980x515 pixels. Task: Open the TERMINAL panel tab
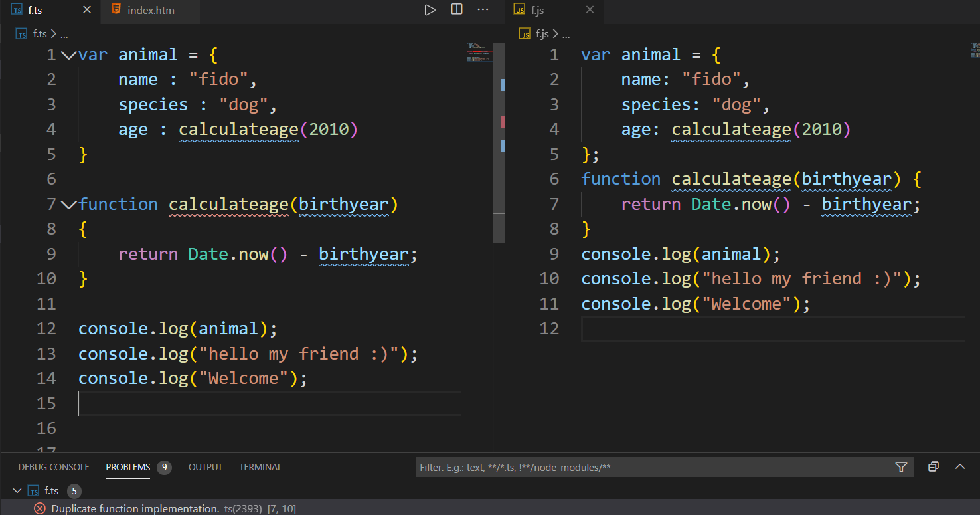pos(260,467)
